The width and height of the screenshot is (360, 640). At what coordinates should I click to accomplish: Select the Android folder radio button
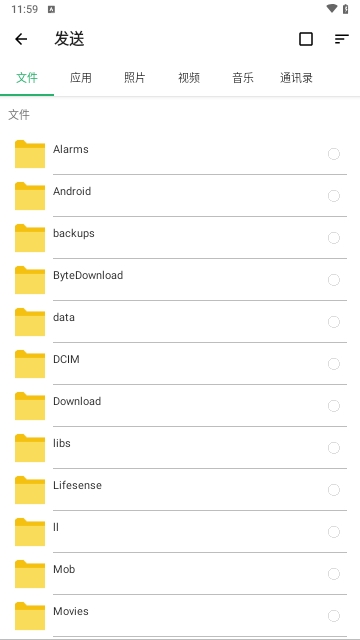click(333, 196)
